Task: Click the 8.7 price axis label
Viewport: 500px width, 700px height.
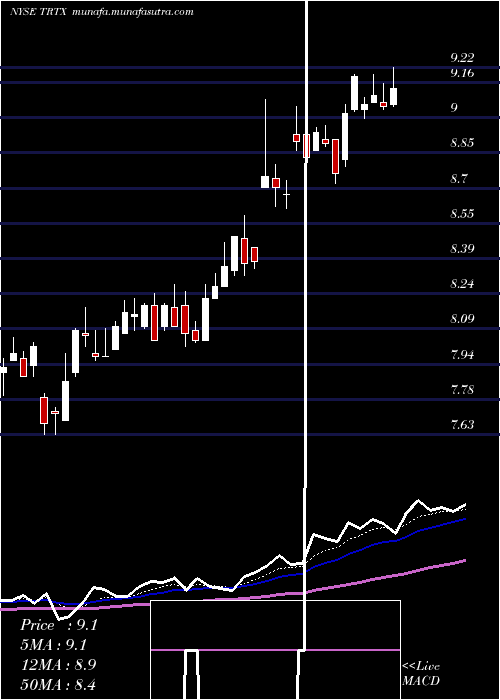Action: [x=459, y=179]
